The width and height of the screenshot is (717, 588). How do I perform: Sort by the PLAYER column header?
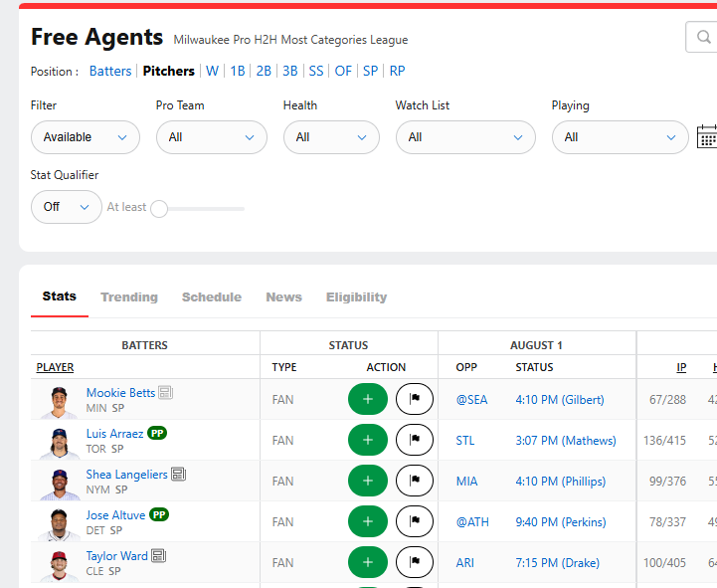55,367
